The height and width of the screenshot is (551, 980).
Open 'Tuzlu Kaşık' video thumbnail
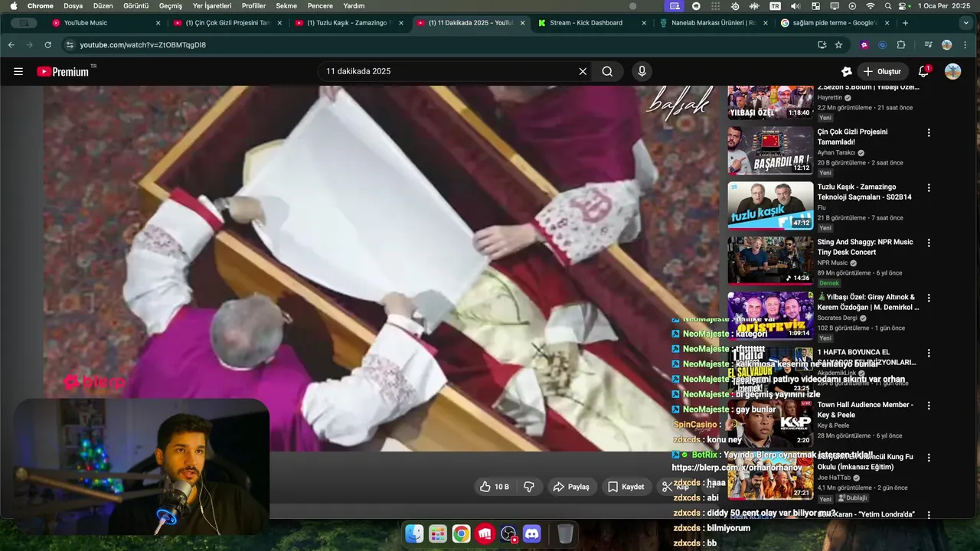[770, 205]
